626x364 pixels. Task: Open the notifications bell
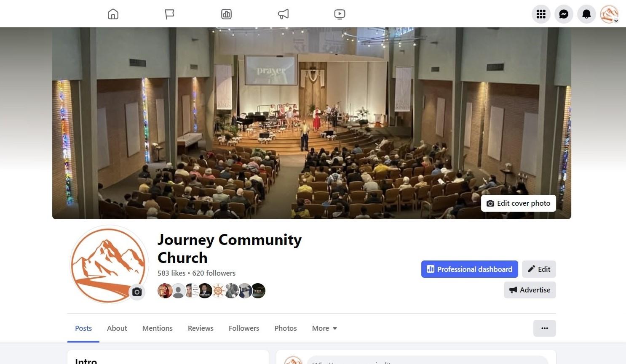[586, 14]
